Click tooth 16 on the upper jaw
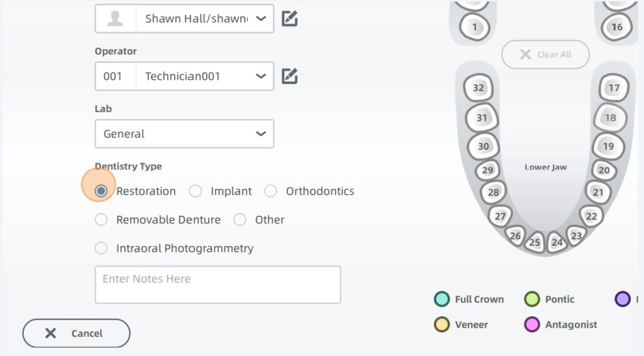Screen dimensions: 644x356 coord(616,27)
